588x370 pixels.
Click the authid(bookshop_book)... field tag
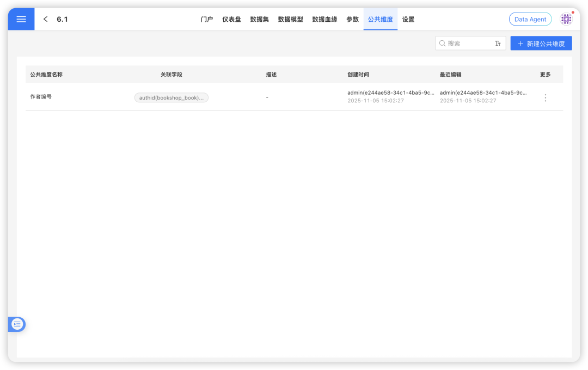pyautogui.click(x=171, y=97)
